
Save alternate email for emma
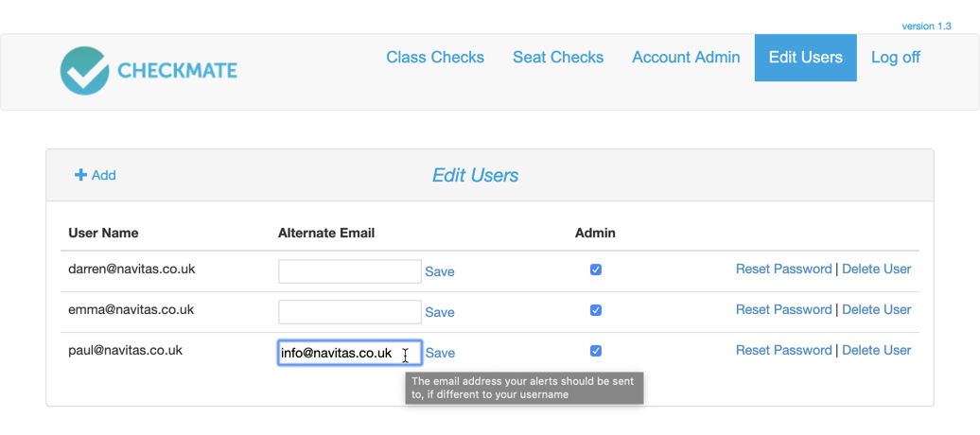click(440, 312)
